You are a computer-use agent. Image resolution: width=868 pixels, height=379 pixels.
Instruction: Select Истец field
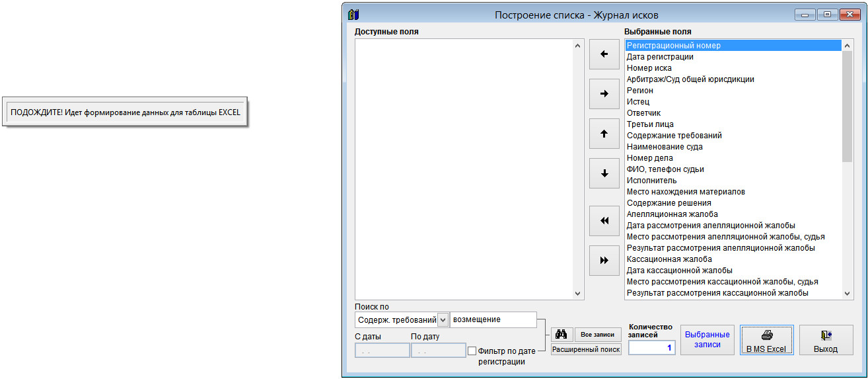click(733, 102)
